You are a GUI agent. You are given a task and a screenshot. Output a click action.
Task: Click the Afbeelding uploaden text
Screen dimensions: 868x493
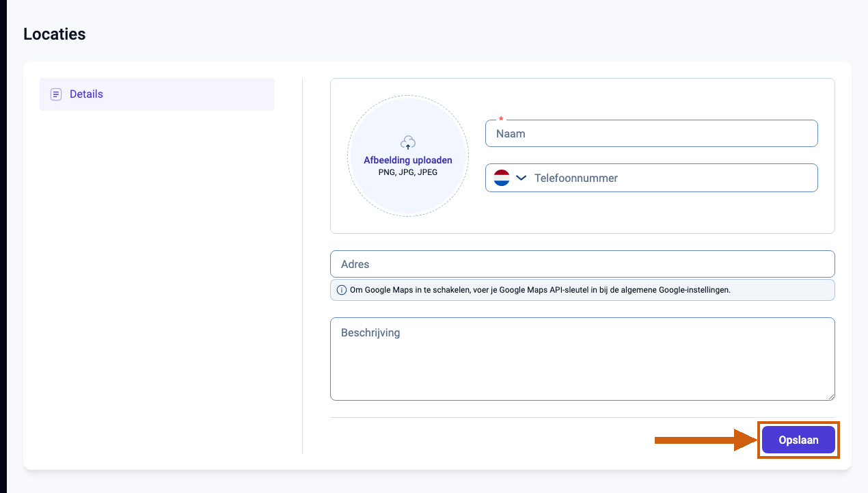tap(408, 160)
